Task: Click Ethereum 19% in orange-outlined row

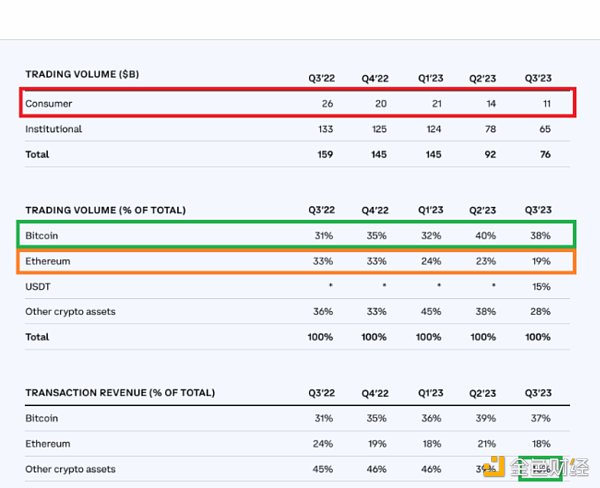Action: coord(541,261)
